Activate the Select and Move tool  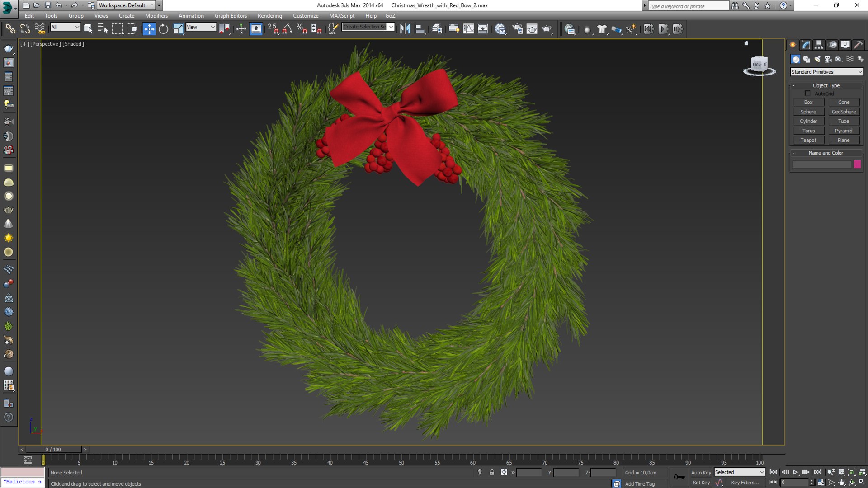tap(149, 29)
